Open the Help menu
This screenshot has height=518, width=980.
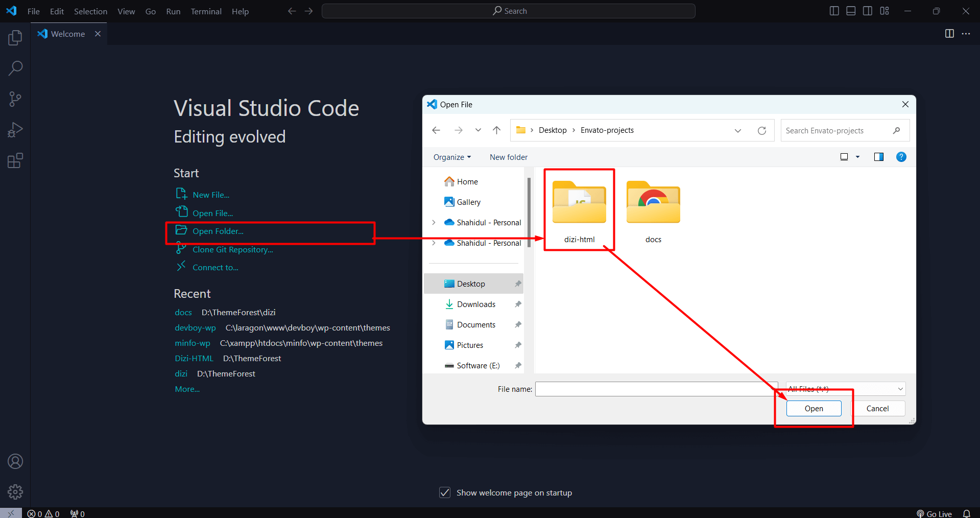coord(240,11)
